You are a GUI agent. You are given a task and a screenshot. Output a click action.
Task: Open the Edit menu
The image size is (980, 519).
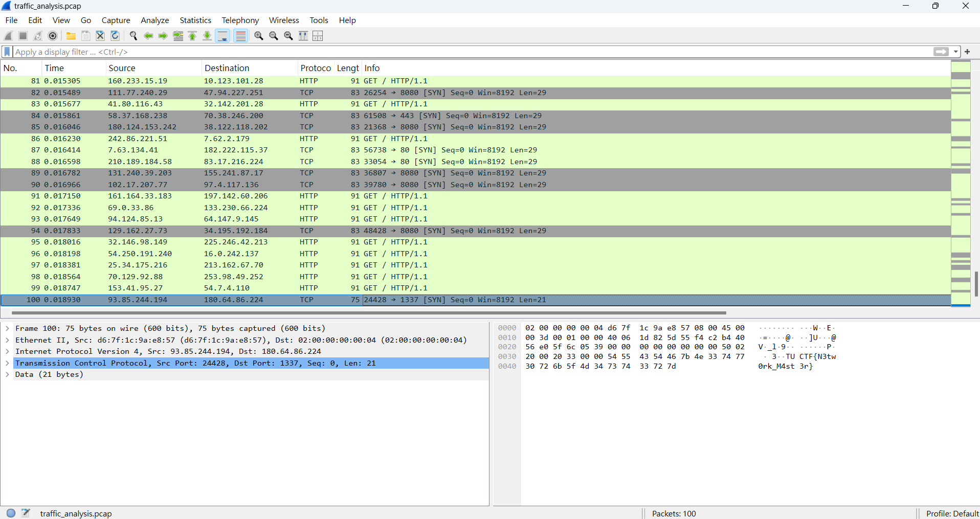pyautogui.click(x=35, y=20)
